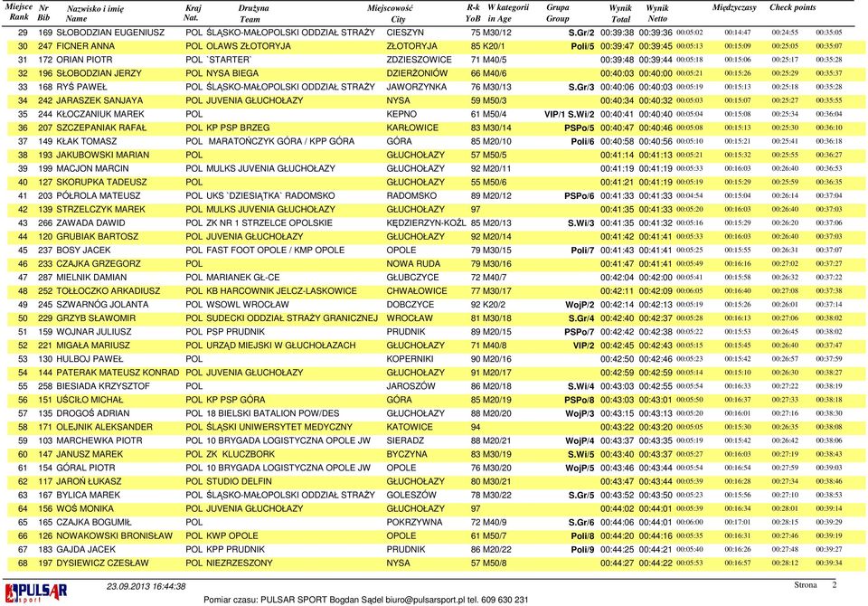Image resolution: width=868 pixels, height=606 pixels.
Task: Click name JARASZEK SANJAYA
Action: [x=99, y=100]
